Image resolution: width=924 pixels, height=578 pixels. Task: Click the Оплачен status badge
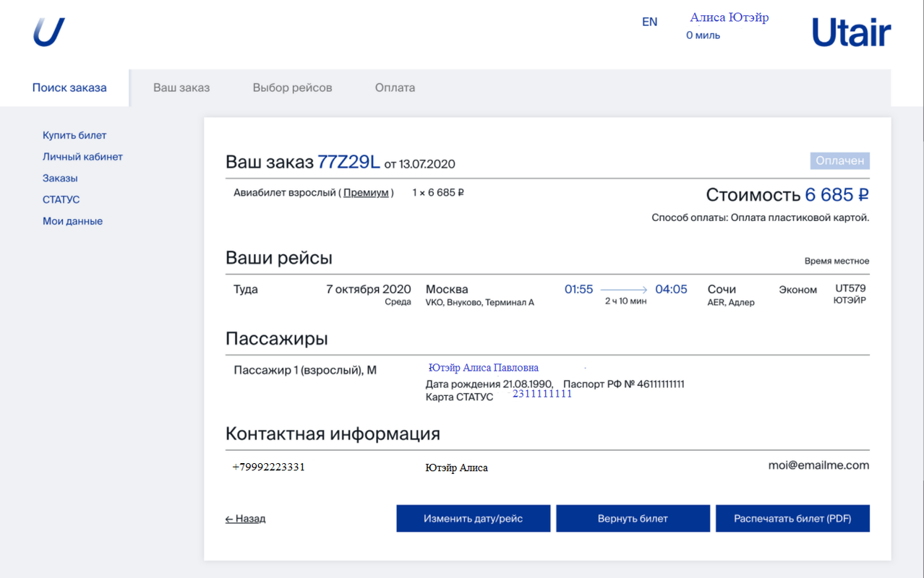tap(839, 161)
